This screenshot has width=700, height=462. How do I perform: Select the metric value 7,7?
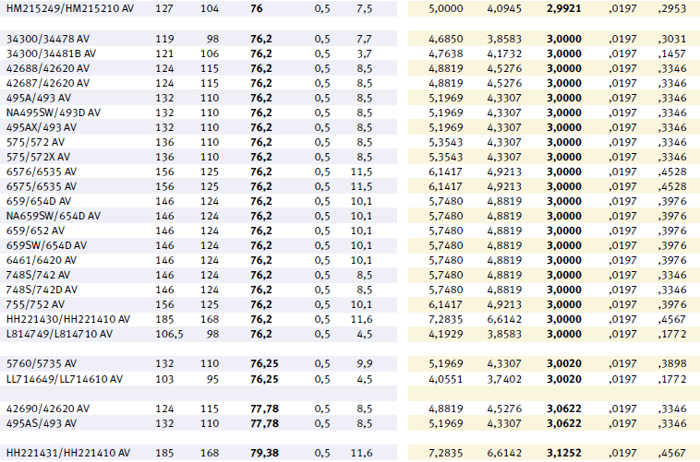[x=364, y=39]
